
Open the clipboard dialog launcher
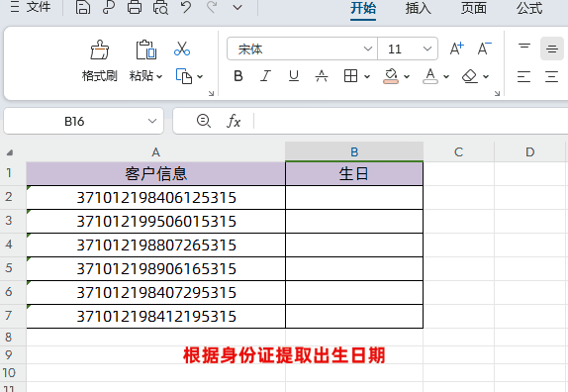pyautogui.click(x=211, y=93)
